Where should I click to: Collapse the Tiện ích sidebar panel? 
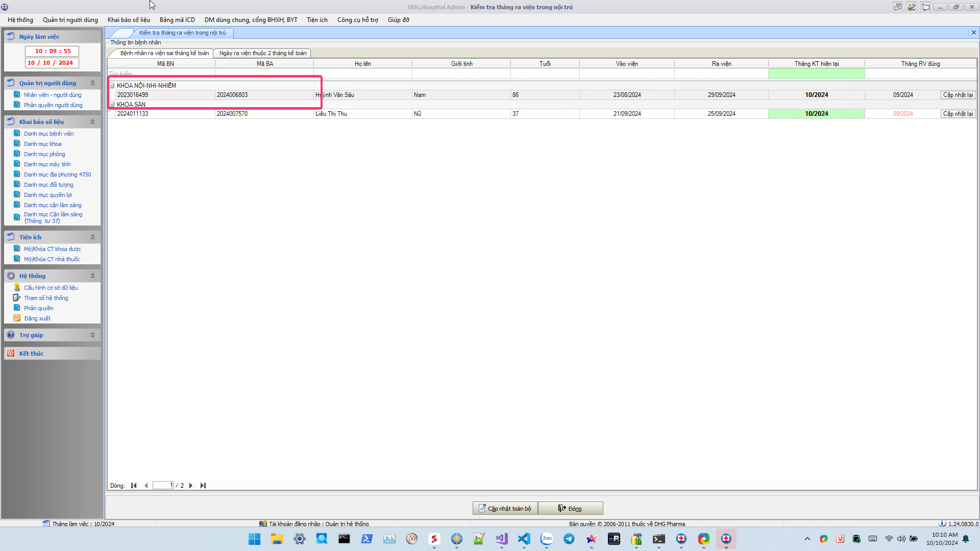pyautogui.click(x=92, y=237)
